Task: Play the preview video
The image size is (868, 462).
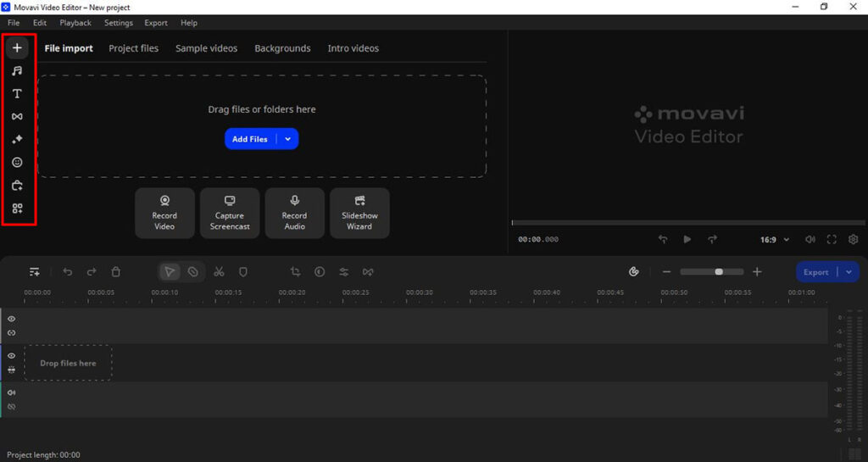Action: (687, 239)
